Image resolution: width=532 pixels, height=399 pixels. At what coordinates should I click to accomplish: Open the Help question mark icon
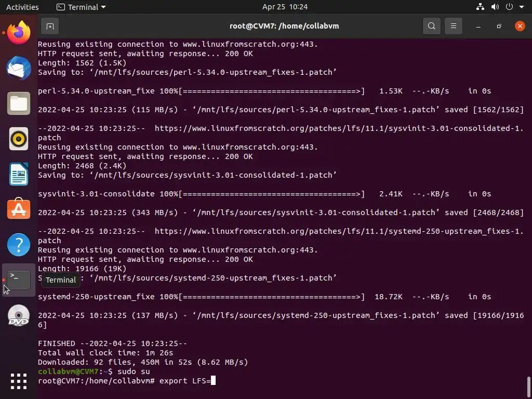click(x=19, y=245)
